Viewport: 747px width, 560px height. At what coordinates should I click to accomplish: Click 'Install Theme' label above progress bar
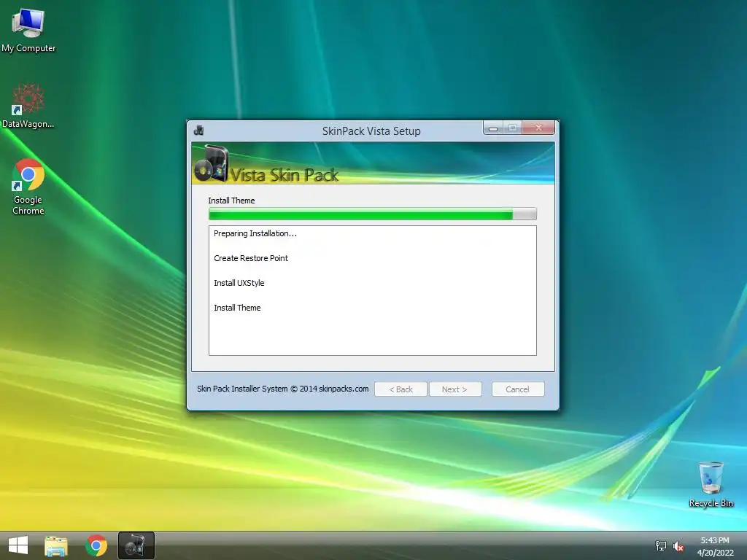[231, 201]
